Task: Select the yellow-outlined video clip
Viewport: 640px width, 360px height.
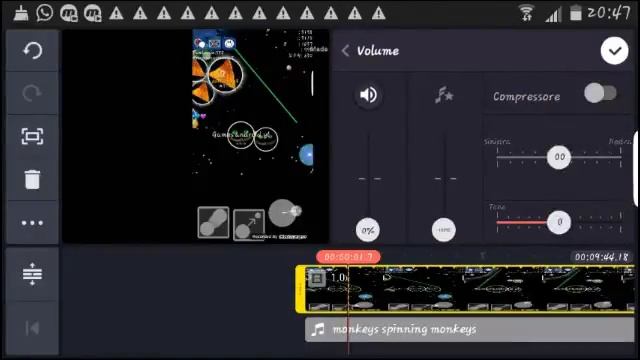Action: 465,289
